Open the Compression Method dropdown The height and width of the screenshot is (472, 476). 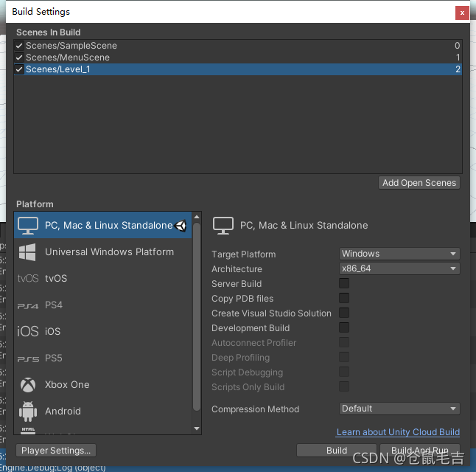(x=399, y=409)
